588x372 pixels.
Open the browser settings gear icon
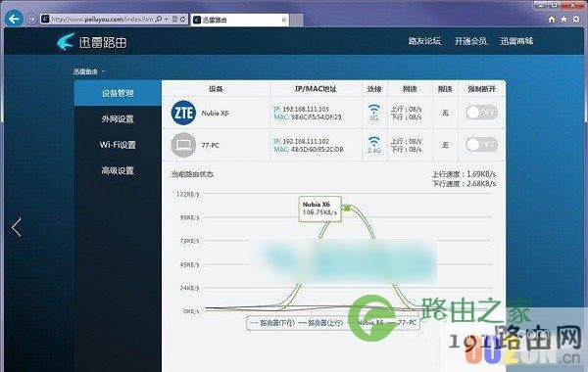click(x=576, y=20)
